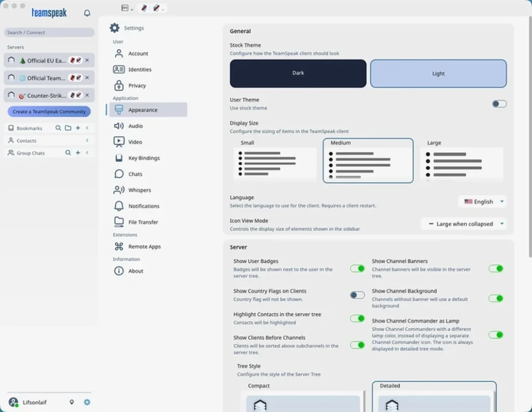Open the English language dropdown
This screenshot has width=532, height=412.
[x=483, y=202]
